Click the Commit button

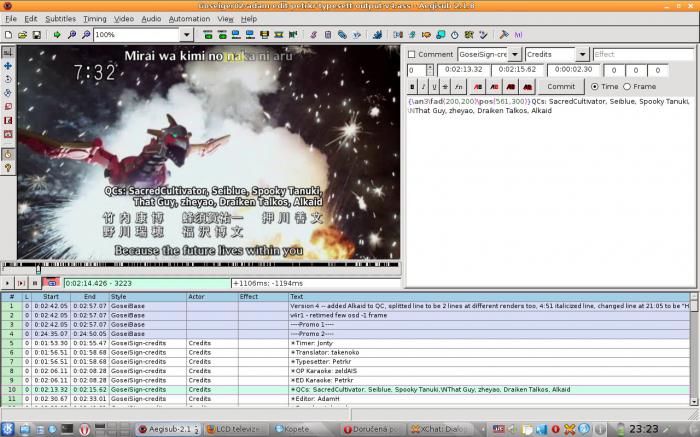tap(561, 87)
